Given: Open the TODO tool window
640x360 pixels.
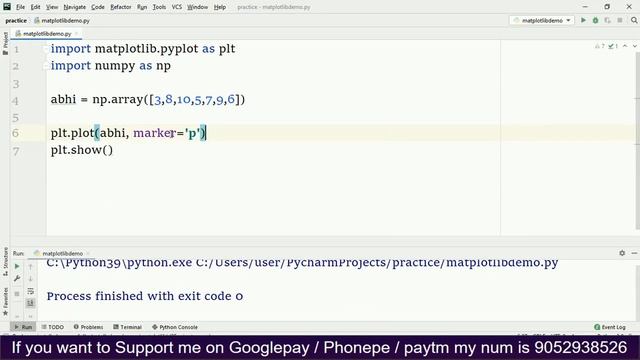Looking at the screenshot, I should pos(53,327).
